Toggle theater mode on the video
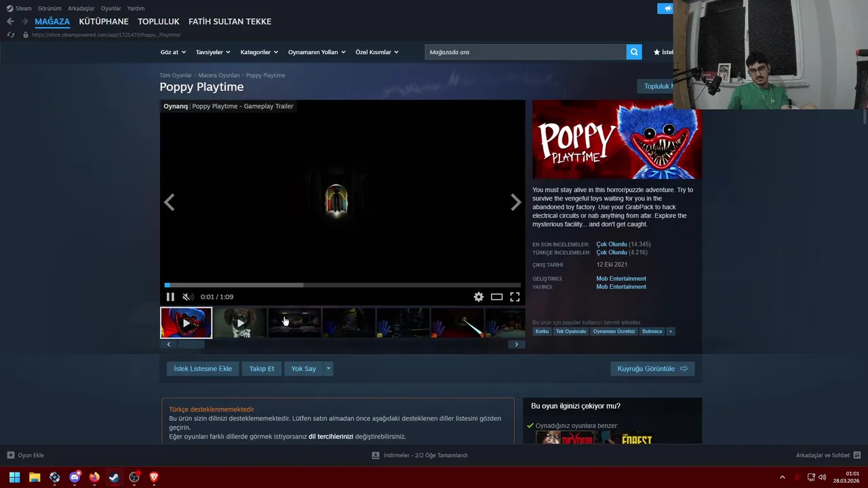The width and height of the screenshot is (868, 488). [497, 297]
